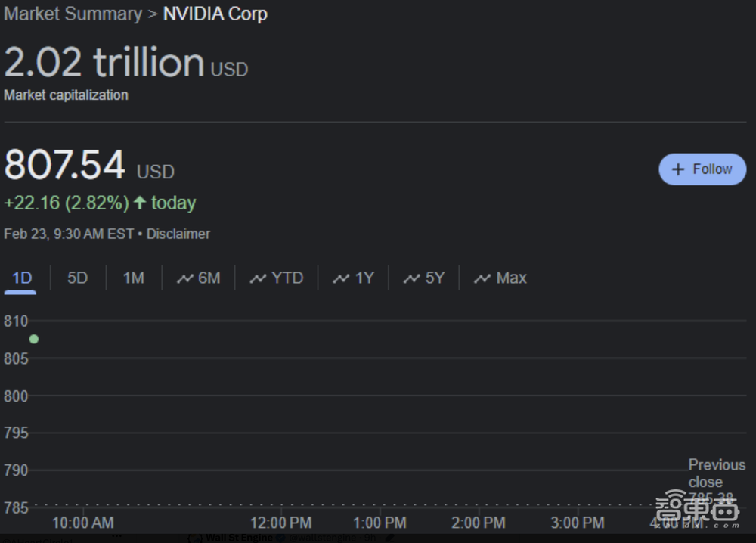Go back to Market Summary breadcrumb

pyautogui.click(x=73, y=14)
